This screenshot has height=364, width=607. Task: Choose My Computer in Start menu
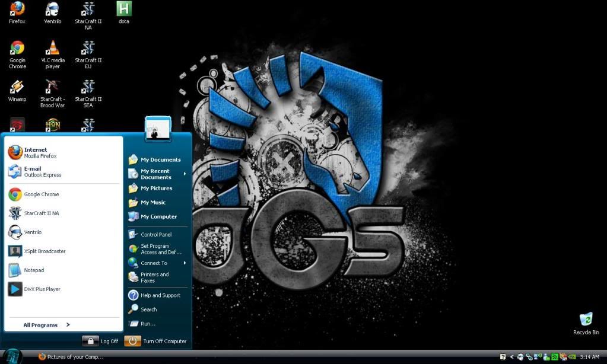click(158, 217)
